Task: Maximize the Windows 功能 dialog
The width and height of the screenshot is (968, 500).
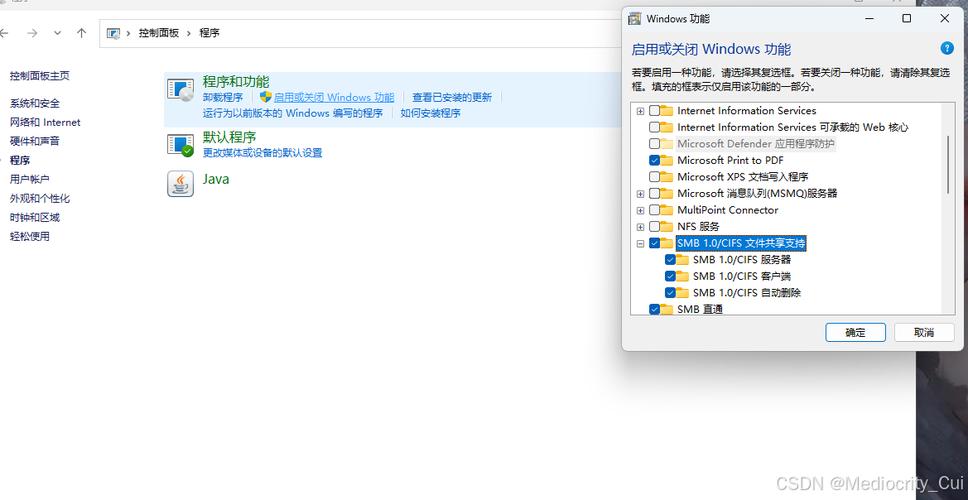Action: pos(906,19)
